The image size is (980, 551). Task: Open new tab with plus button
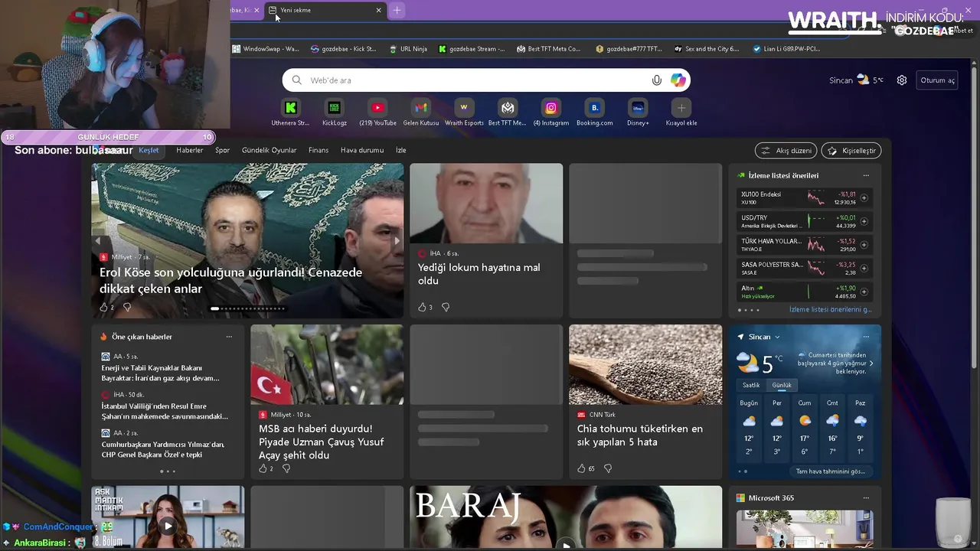(397, 10)
